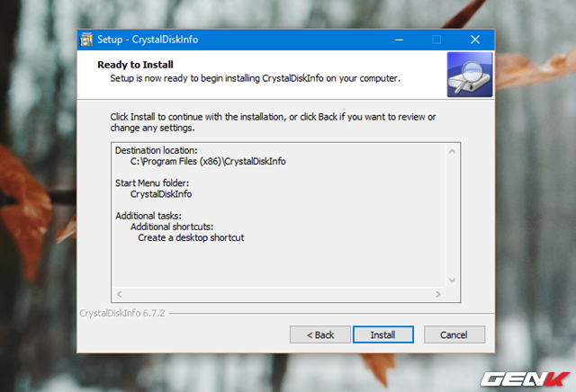Open the setup icon in the title bar
Screen dimensions: 576x392
click(86, 40)
